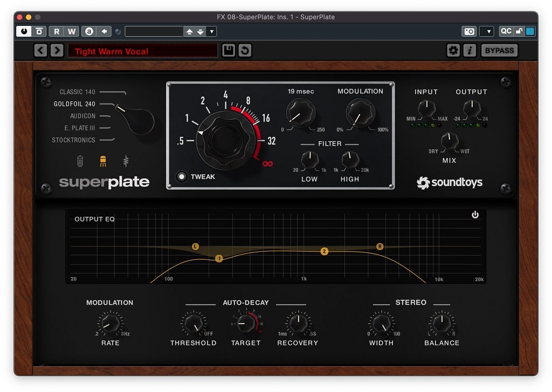Click the auto-decay THRESHOLD knob
Screen dimensions: 552x392
coord(194,324)
